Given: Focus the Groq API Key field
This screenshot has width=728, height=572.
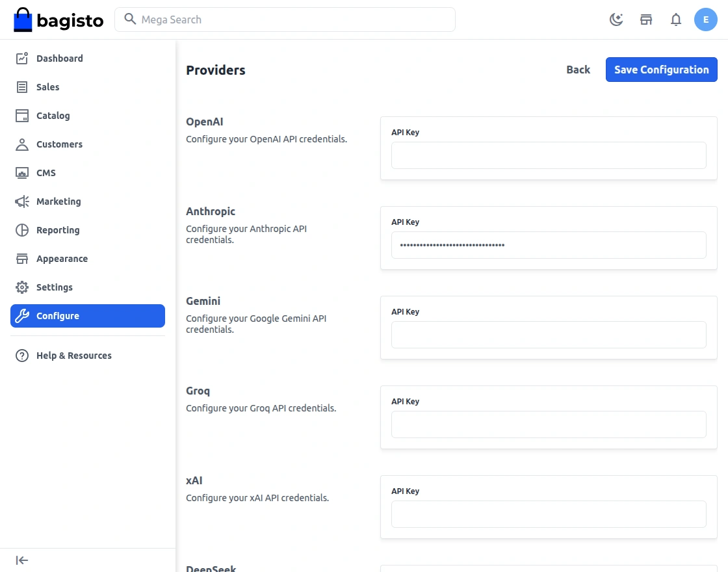Looking at the screenshot, I should click(549, 424).
